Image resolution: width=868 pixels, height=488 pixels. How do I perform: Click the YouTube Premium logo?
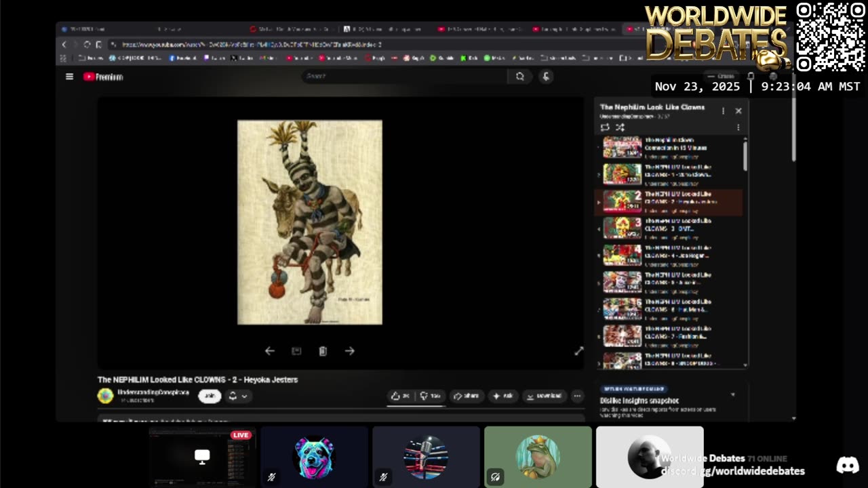[103, 77]
